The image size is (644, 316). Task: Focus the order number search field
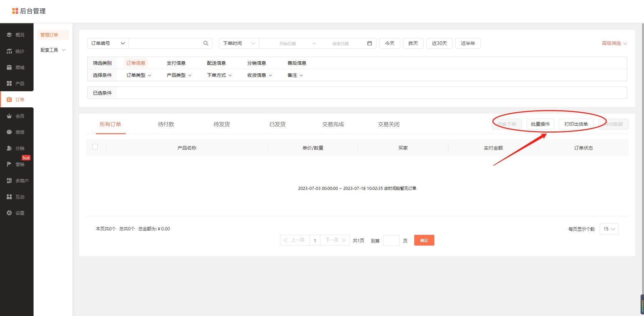click(165, 43)
